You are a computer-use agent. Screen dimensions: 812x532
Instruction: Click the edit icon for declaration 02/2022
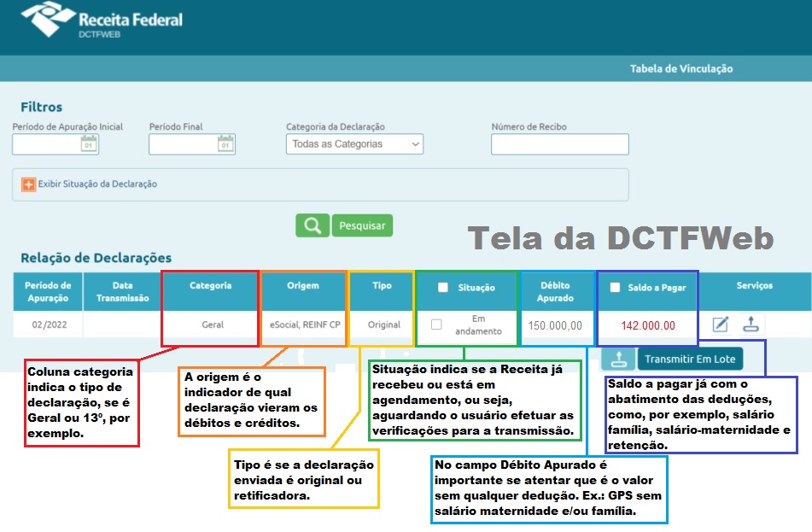point(721,324)
